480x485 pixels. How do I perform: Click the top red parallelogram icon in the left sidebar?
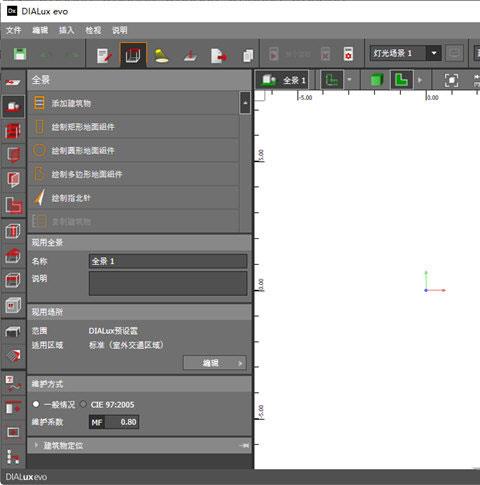click(x=13, y=82)
